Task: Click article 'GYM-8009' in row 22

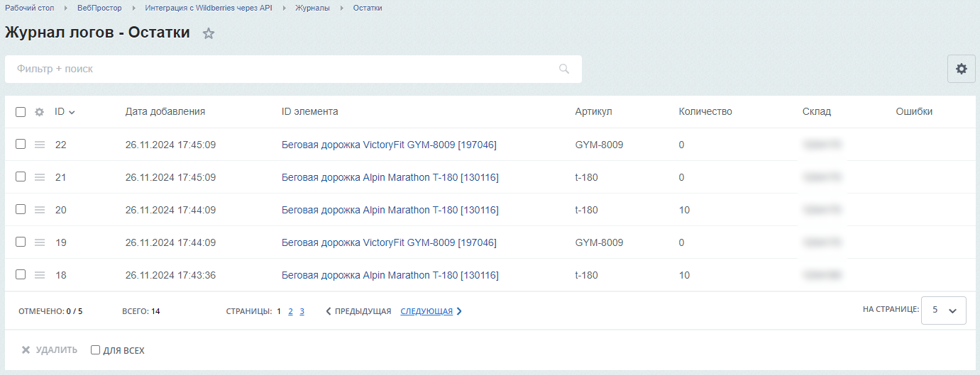Action: pos(600,145)
